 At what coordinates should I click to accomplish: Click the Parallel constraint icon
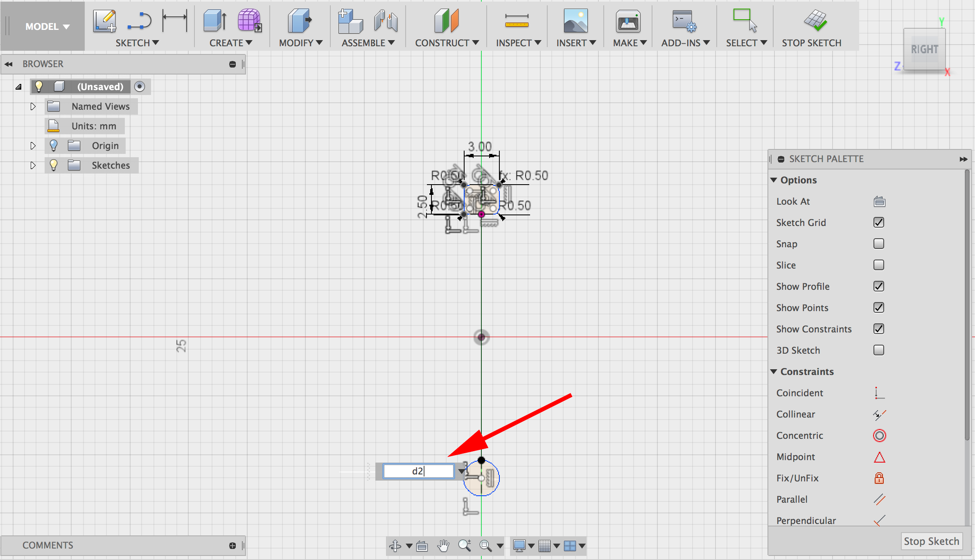coord(879,499)
